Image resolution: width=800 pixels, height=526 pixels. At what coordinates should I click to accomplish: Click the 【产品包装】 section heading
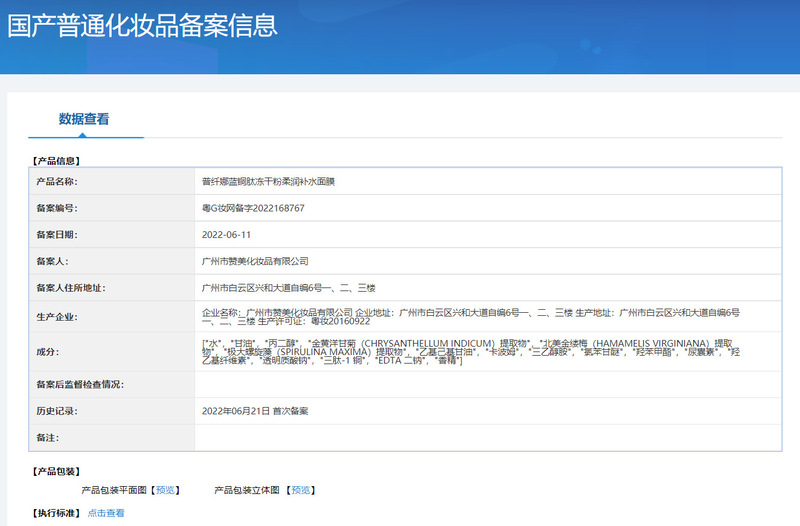click(56, 471)
